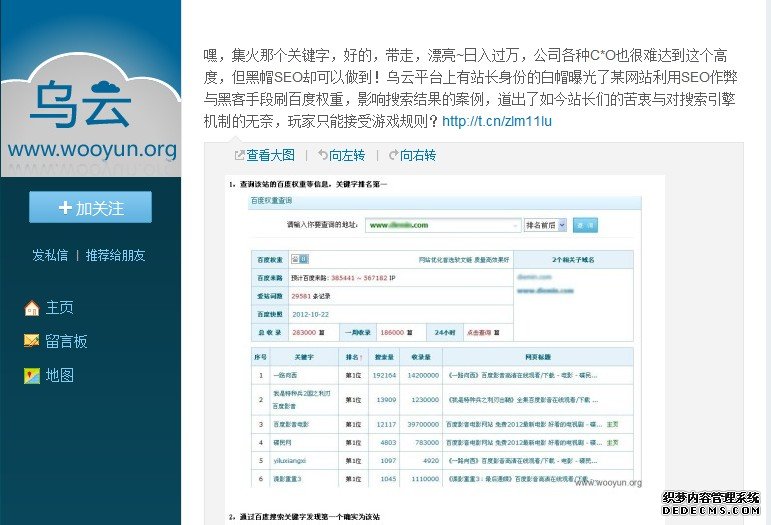Click the yiluxiangxi keyword in row 5
Viewport: 771px width, 525px height.
[290, 461]
